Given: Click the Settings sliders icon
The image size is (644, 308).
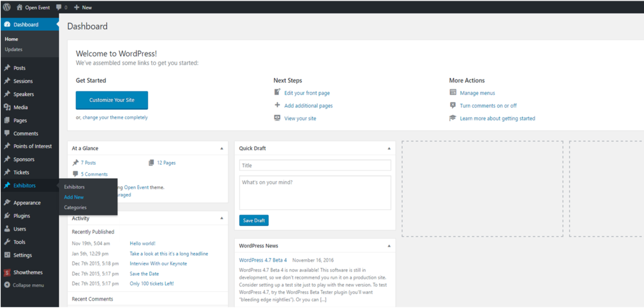Looking at the screenshot, I should coord(7,255).
